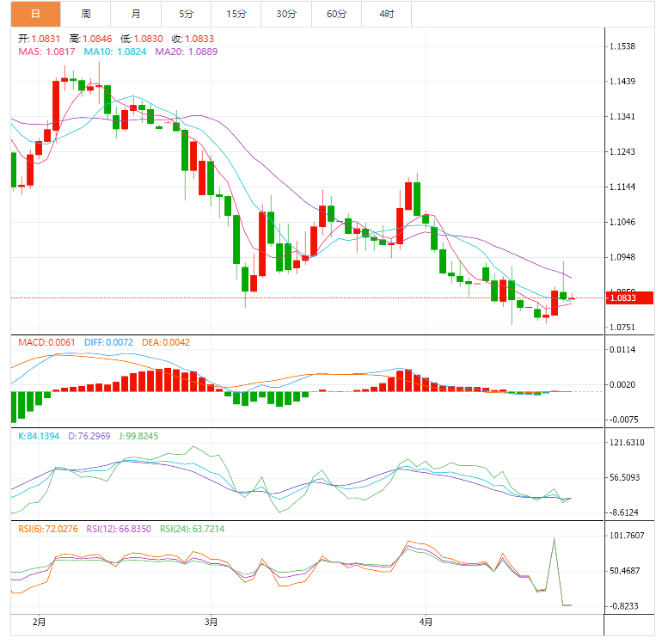Screen dimensions: 662x644
Task: Switch to the weekly 周 tab
Action: pos(86,14)
